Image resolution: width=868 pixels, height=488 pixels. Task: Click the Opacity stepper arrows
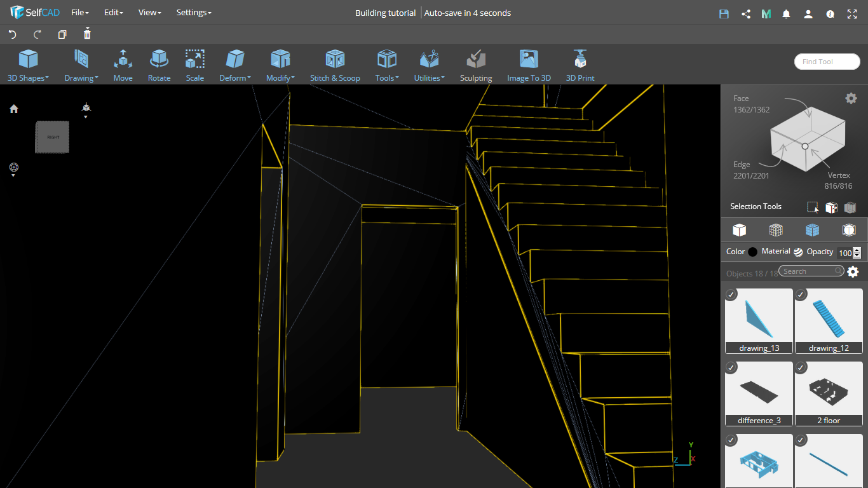857,253
